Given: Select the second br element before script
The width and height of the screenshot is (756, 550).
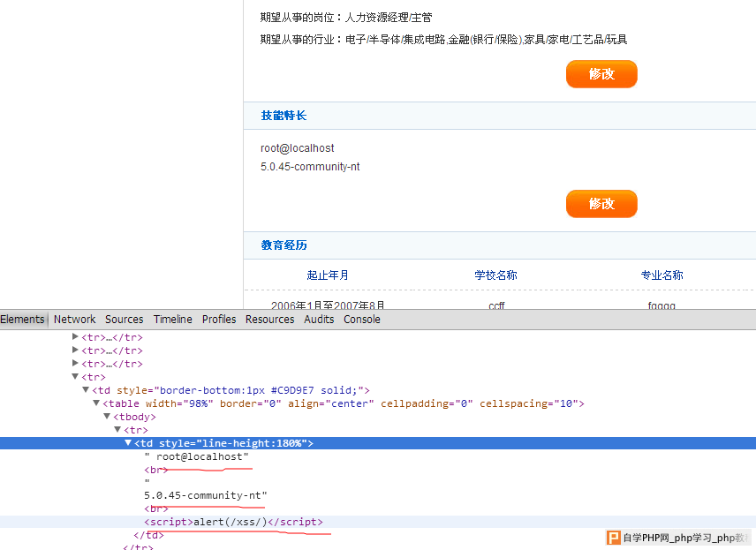Looking at the screenshot, I should click(x=155, y=509).
